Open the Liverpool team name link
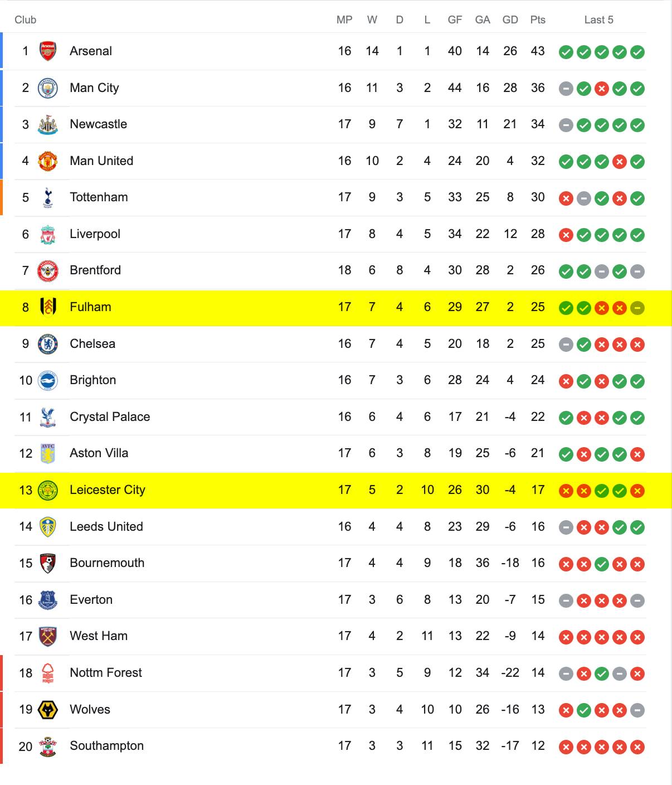 pos(95,234)
